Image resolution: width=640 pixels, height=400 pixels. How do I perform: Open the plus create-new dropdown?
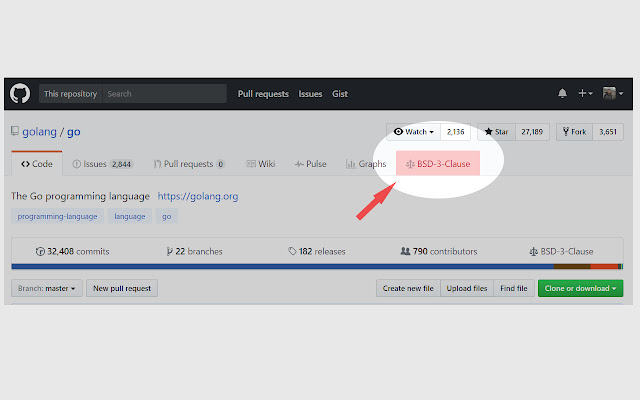585,93
